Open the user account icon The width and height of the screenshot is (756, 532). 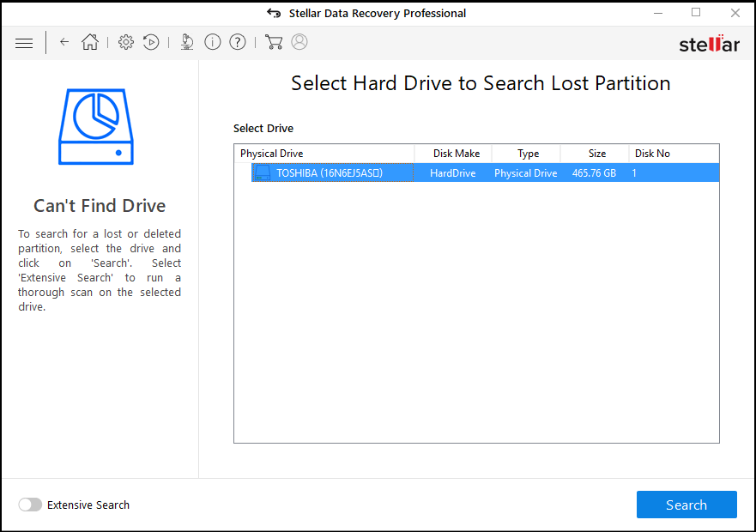click(299, 42)
